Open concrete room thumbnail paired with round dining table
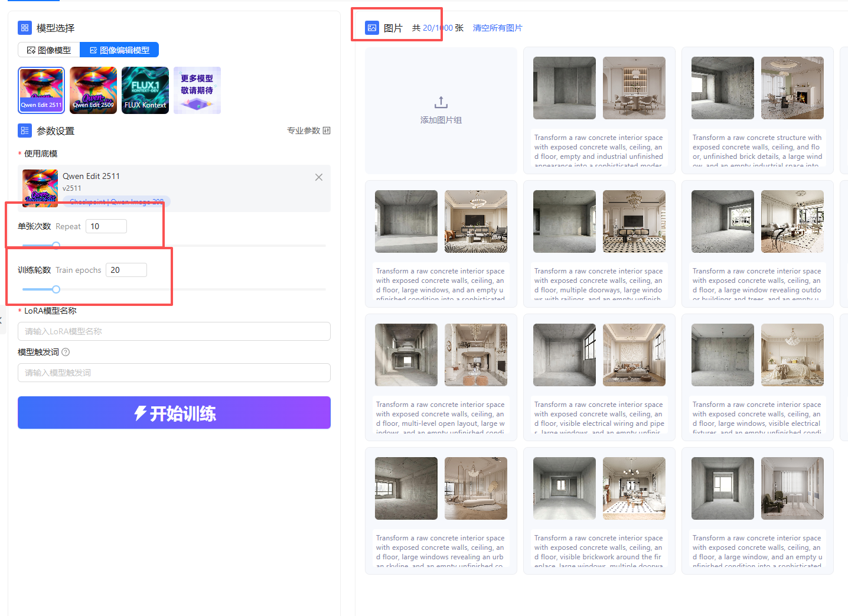This screenshot has height=616, width=848. click(565, 88)
